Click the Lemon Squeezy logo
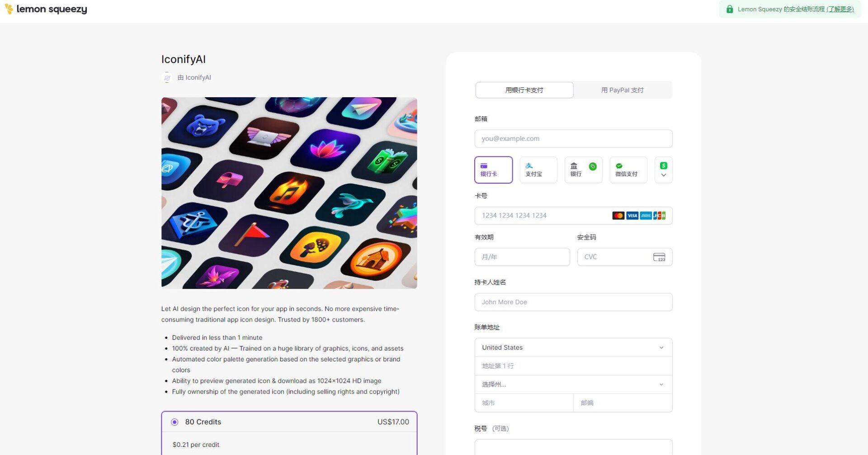The image size is (868, 455). tap(46, 9)
